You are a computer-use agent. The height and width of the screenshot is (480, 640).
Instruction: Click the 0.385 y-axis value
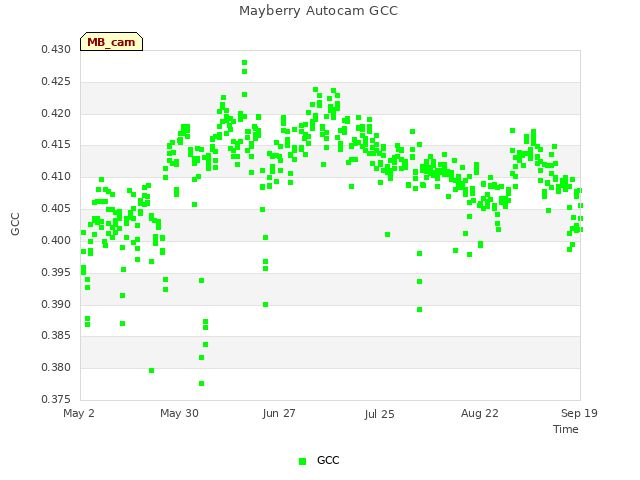pyautogui.click(x=56, y=336)
